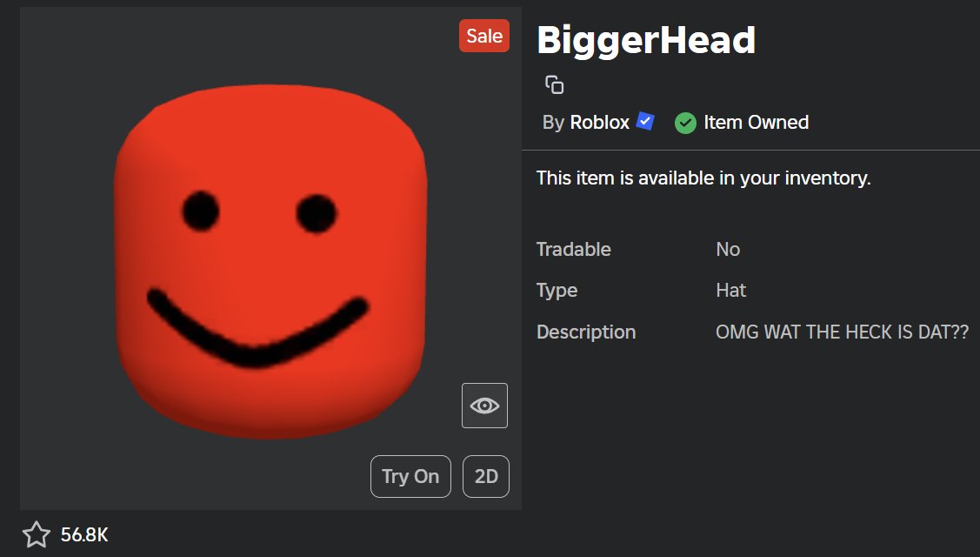
Task: Click the Tradable label
Action: point(574,249)
